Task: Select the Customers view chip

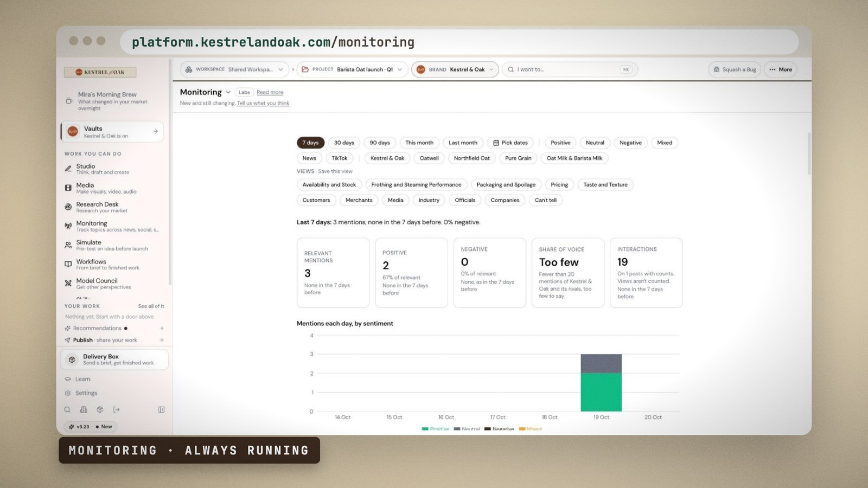Action: tap(316, 200)
